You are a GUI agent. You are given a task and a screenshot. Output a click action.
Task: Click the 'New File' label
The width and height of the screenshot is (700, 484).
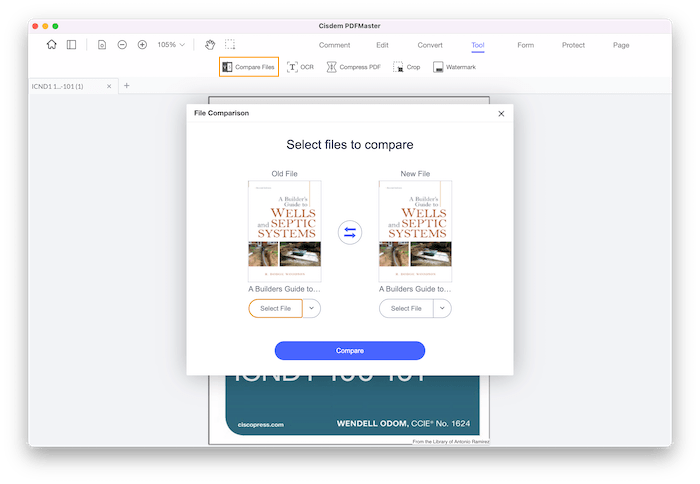pos(415,174)
